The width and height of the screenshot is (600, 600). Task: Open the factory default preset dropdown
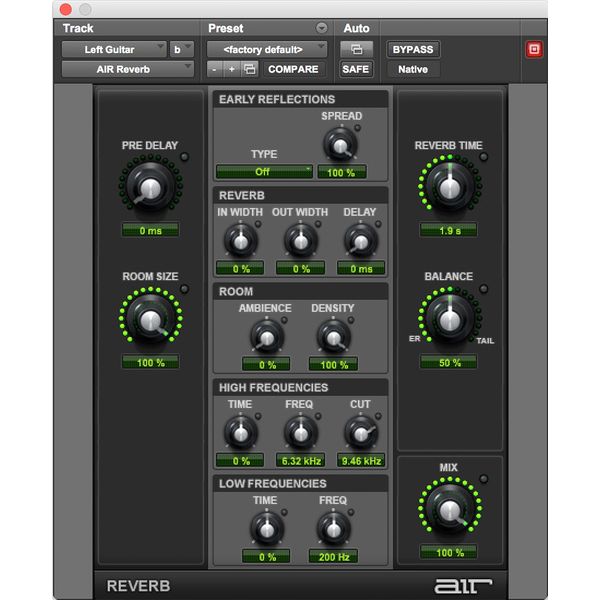click(x=267, y=49)
